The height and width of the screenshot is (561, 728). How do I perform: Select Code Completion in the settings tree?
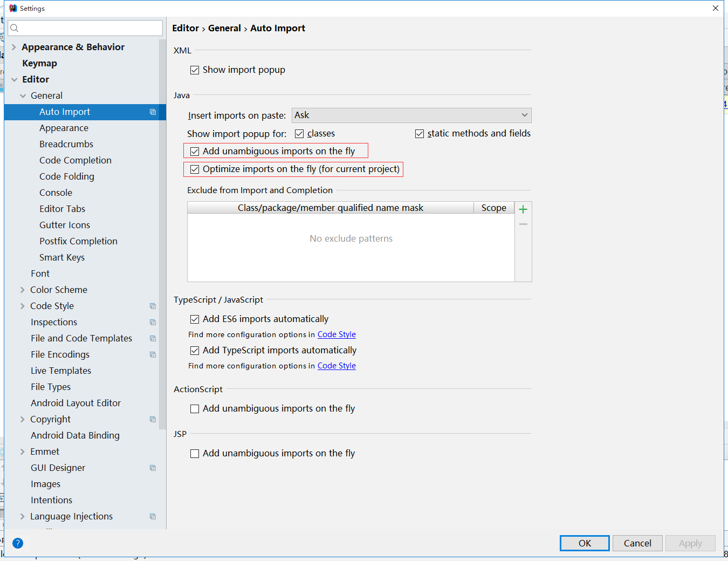pyautogui.click(x=75, y=160)
